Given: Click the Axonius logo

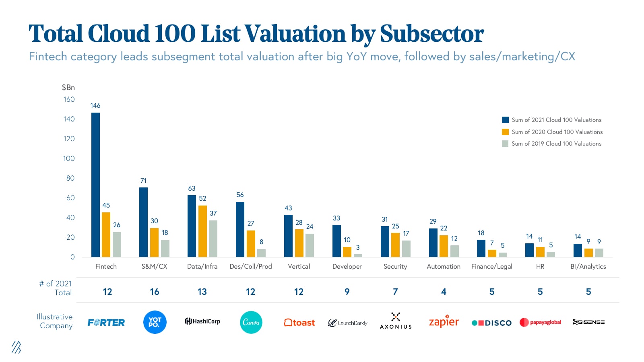Looking at the screenshot, I should click(x=396, y=321).
